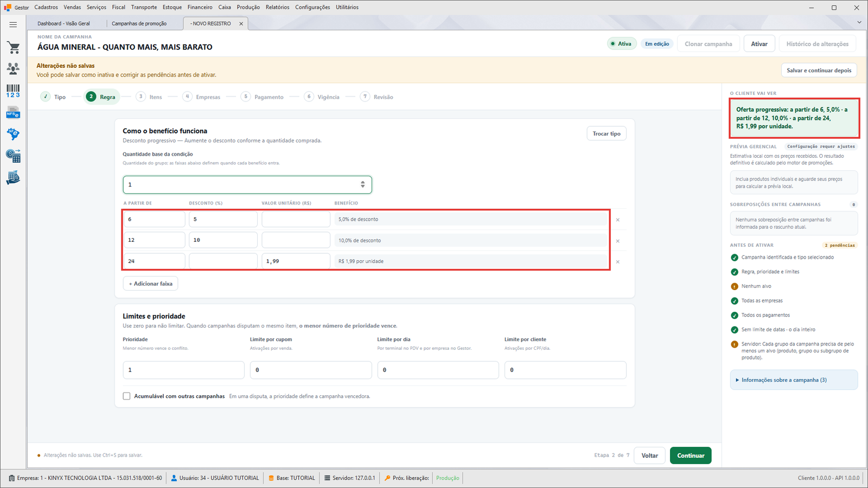Click the Ativar button
This screenshot has height=488, width=868.
tap(759, 44)
